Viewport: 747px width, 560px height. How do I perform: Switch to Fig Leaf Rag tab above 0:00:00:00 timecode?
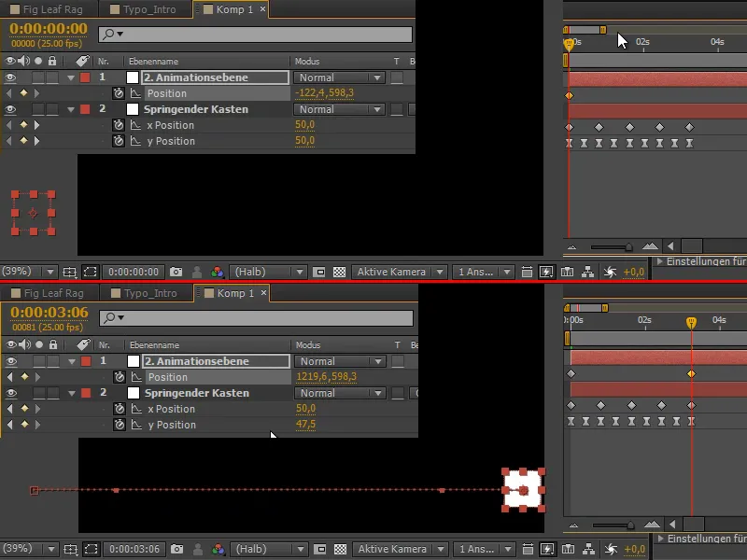(x=47, y=9)
